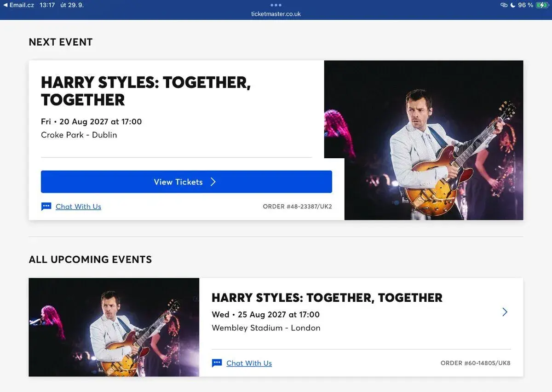Viewport: 552px width, 392px height.
Task: Click the ALL UPCOMING EVENTS heading
Action: point(90,259)
